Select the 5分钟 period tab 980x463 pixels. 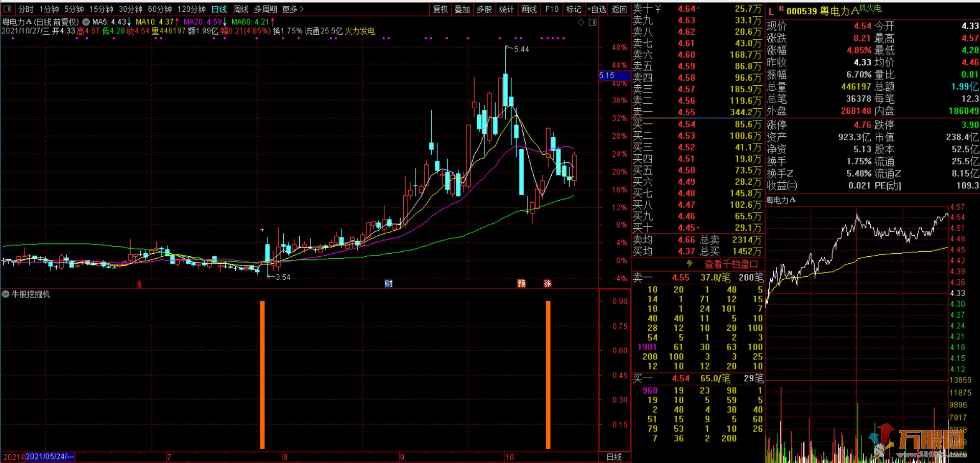[74, 9]
